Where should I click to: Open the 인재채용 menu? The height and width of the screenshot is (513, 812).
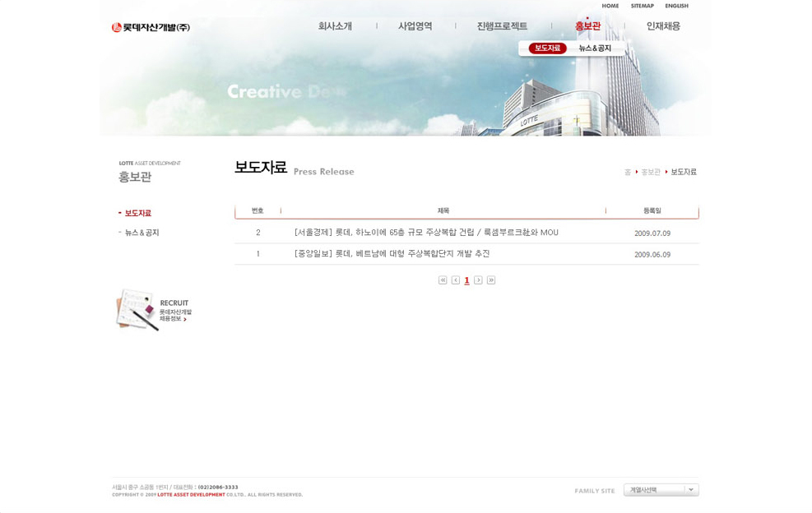click(663, 26)
